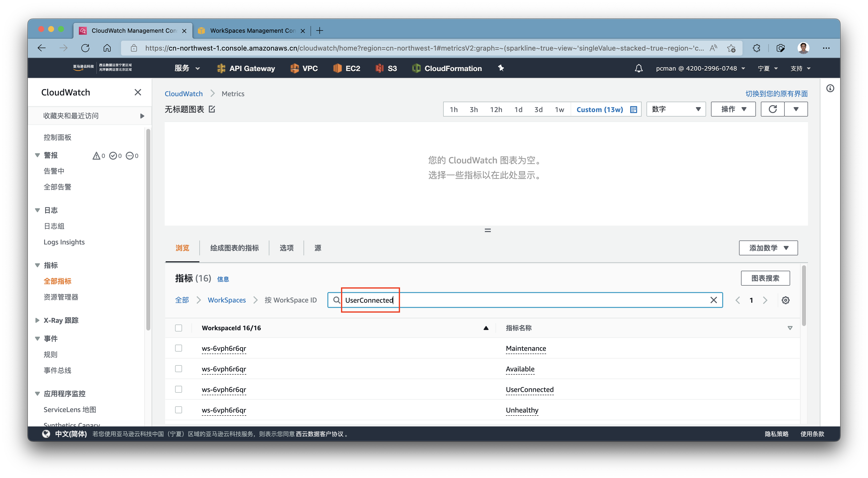Image resolution: width=868 pixels, height=478 pixels.
Task: Click the browser back arrow
Action: [x=42, y=48]
